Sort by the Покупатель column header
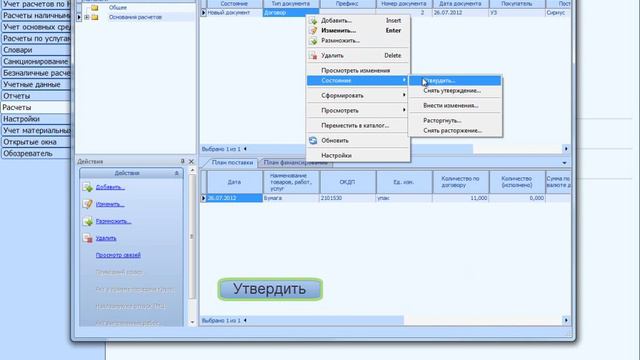The image size is (640, 360). click(x=517, y=4)
